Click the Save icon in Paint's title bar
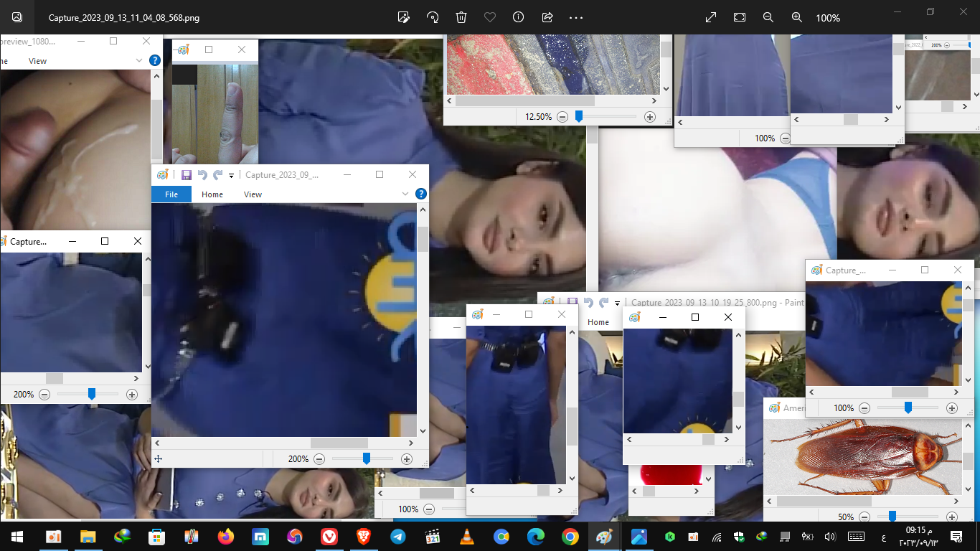The width and height of the screenshot is (980, 551). click(x=186, y=174)
